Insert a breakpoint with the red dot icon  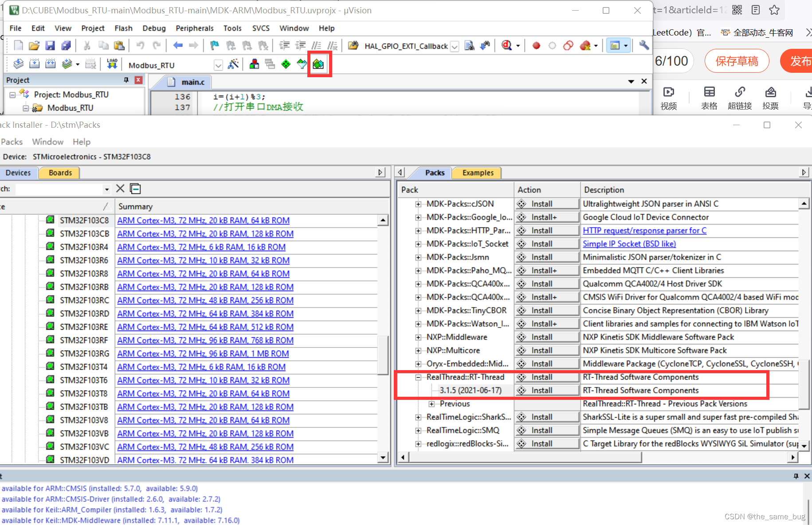click(536, 46)
